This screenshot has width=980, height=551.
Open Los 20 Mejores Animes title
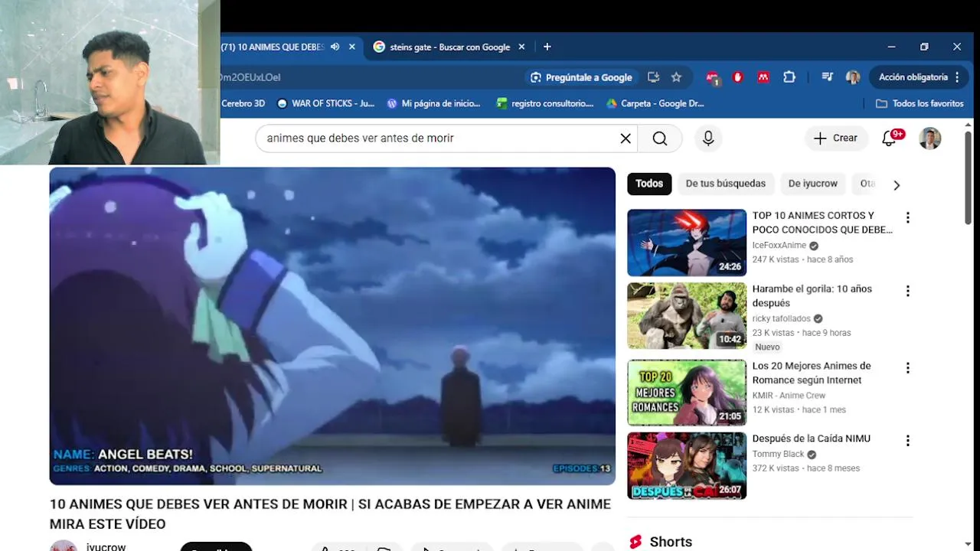point(812,373)
